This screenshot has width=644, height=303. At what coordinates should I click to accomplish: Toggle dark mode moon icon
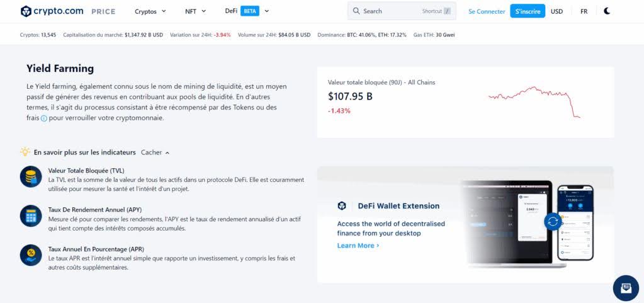coord(607,11)
